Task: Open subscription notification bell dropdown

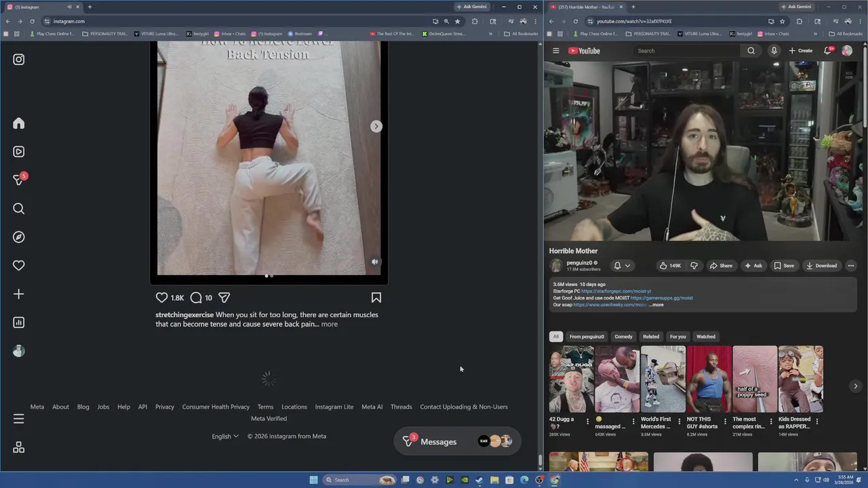Action: (x=622, y=266)
